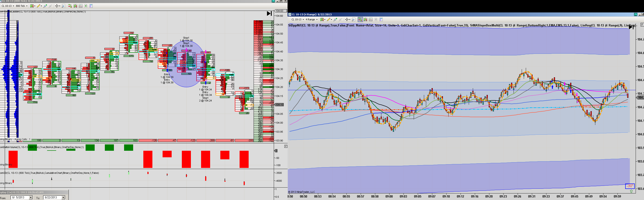
Task: Click the 09:59 time axis label
Action: point(617,197)
